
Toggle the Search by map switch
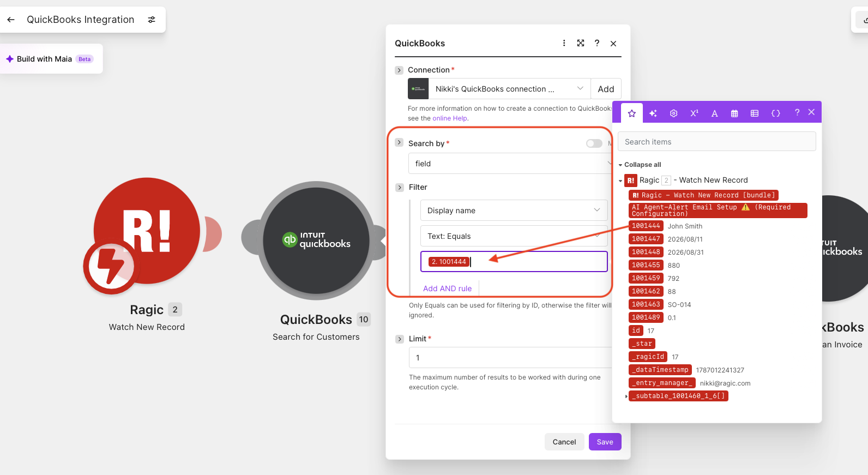click(x=594, y=143)
